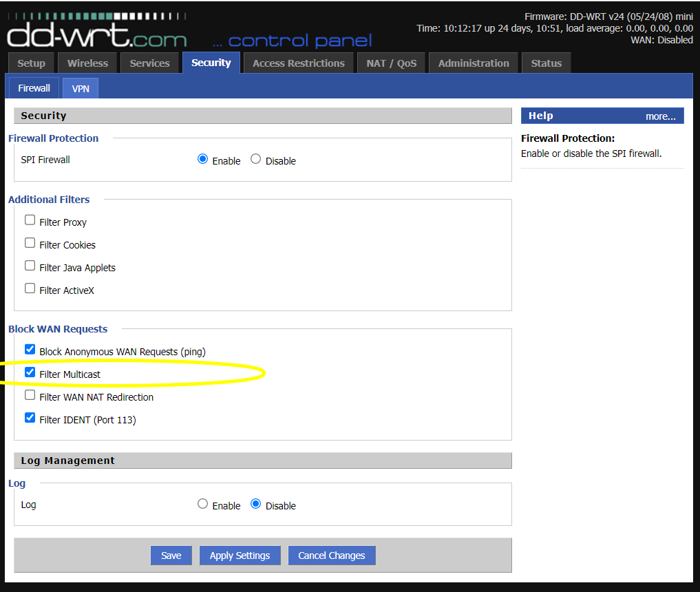Open the Services tab
This screenshot has height=592, width=700.
tap(149, 63)
